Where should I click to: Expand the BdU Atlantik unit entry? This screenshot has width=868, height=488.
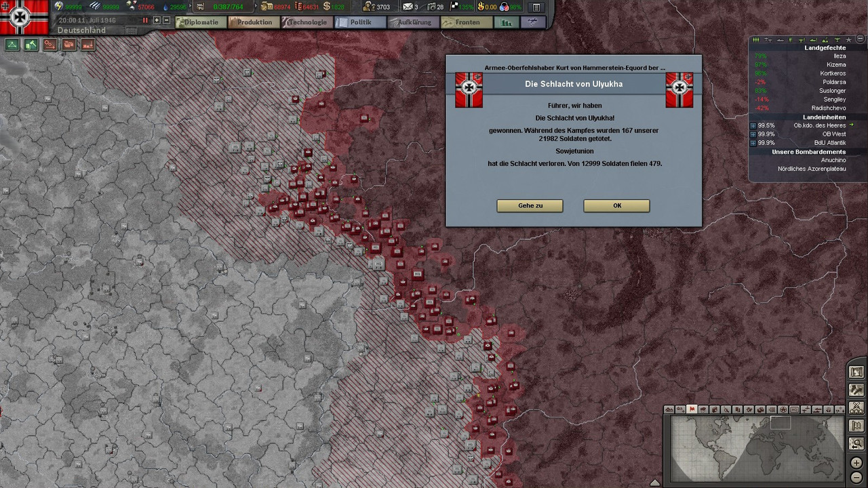[x=753, y=143]
